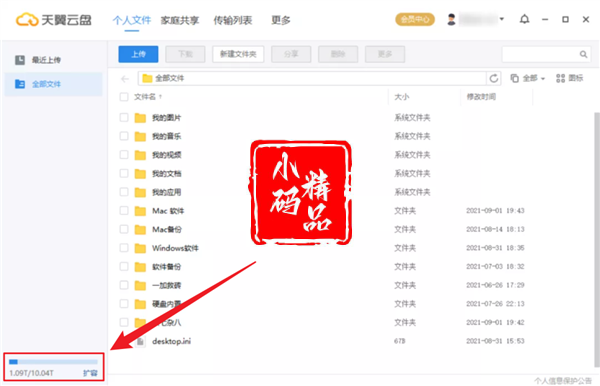Sort by the 大小 column header
Screen dimensions: 600x386
point(402,97)
